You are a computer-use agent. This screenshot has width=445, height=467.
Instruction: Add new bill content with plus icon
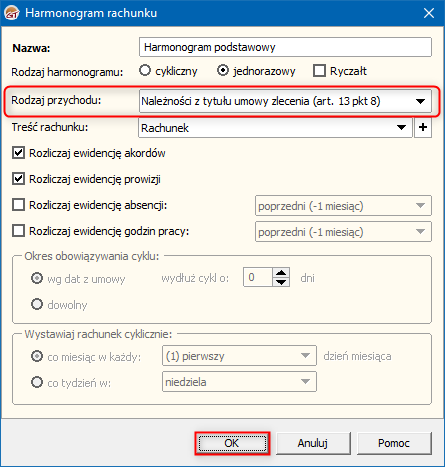click(423, 127)
